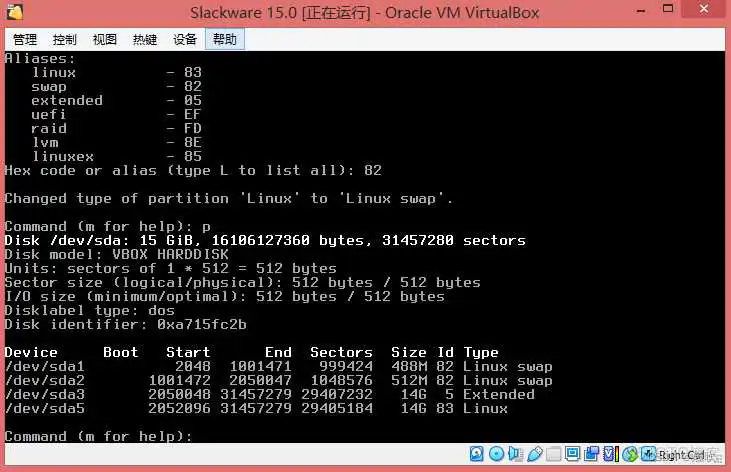Click /dev/sda1 in partition table

[x=45, y=367]
